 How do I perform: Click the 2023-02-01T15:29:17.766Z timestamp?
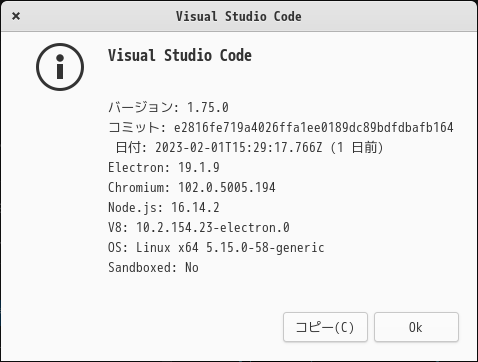click(239, 147)
